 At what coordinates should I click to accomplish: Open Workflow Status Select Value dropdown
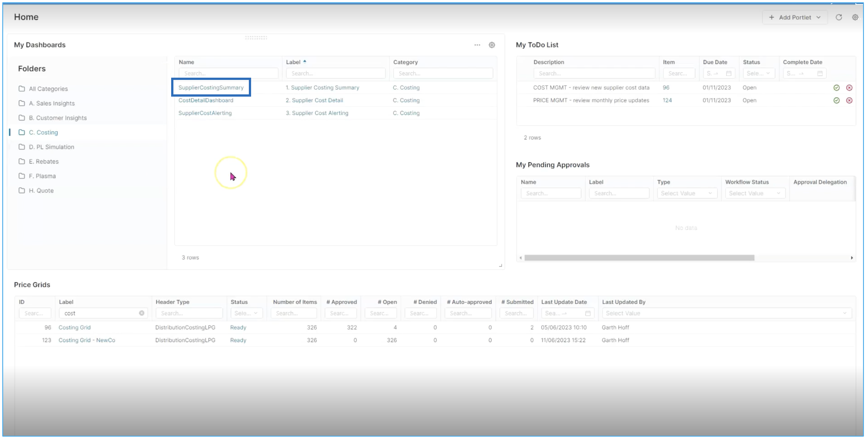click(754, 193)
